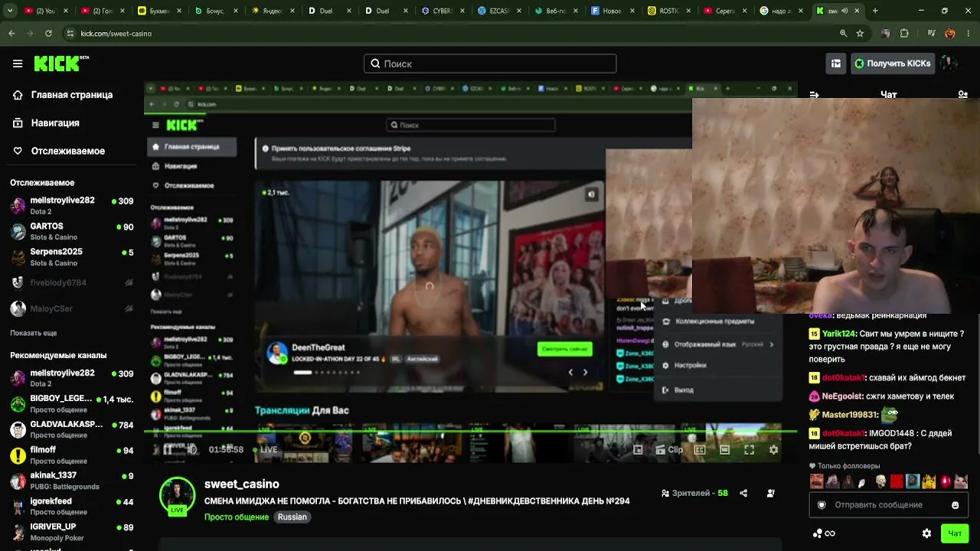This screenshot has height=551, width=980.
Task: Open a new browser tab
Action: coord(875,11)
